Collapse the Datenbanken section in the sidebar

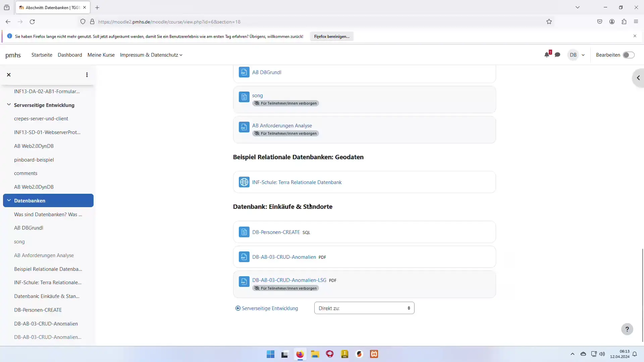(x=9, y=200)
